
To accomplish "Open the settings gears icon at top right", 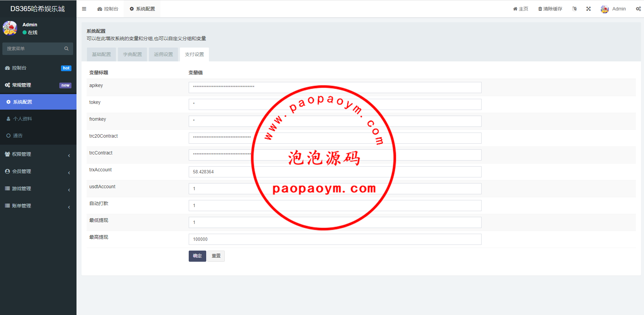I will click(638, 9).
